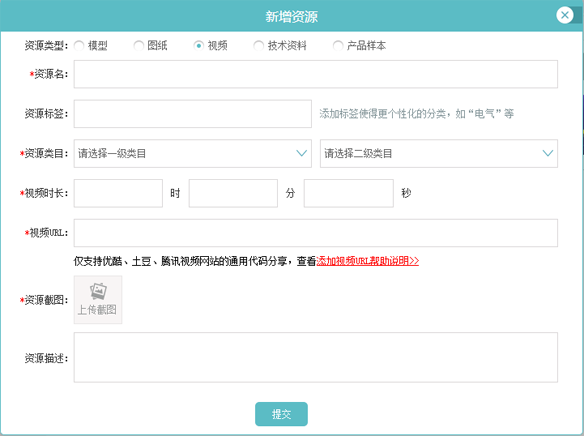Open the 请选择一级类目 dropdown
Image resolution: width=584 pixels, height=436 pixels.
[x=193, y=153]
